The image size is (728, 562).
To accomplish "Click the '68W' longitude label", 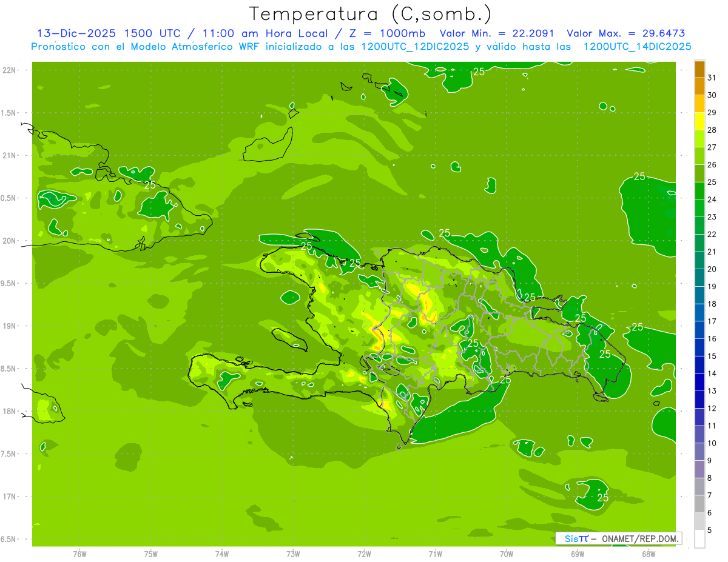I will pos(649,554).
